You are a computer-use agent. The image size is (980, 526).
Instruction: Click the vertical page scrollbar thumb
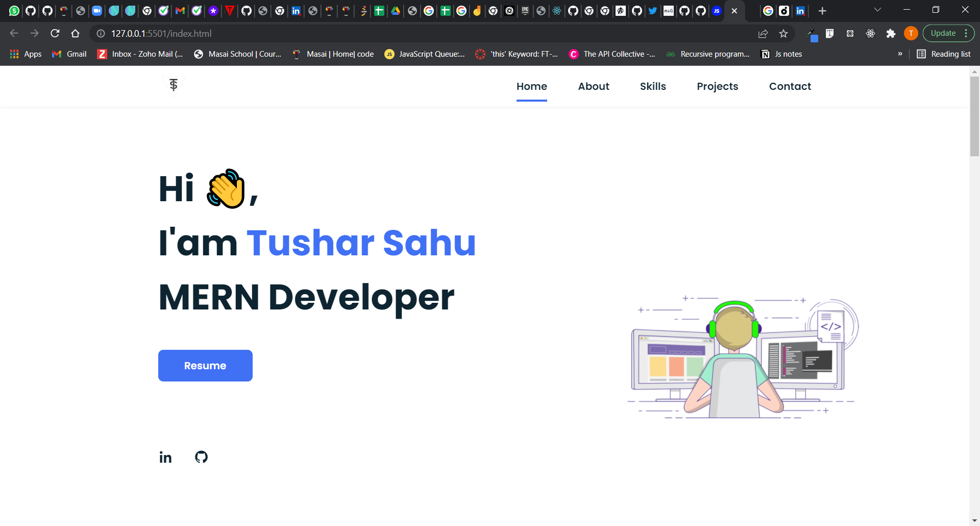[x=974, y=116]
